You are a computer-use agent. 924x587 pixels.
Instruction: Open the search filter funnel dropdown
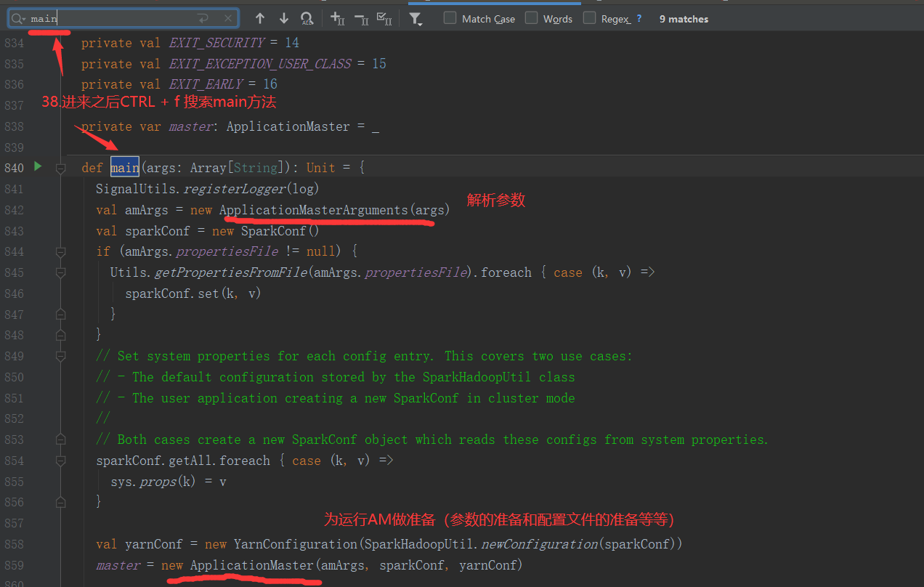(416, 19)
